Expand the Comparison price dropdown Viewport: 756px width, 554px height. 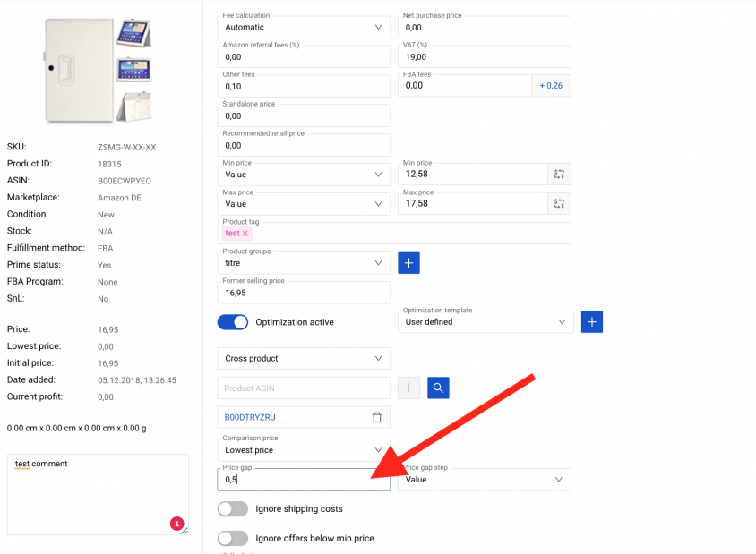coord(304,450)
